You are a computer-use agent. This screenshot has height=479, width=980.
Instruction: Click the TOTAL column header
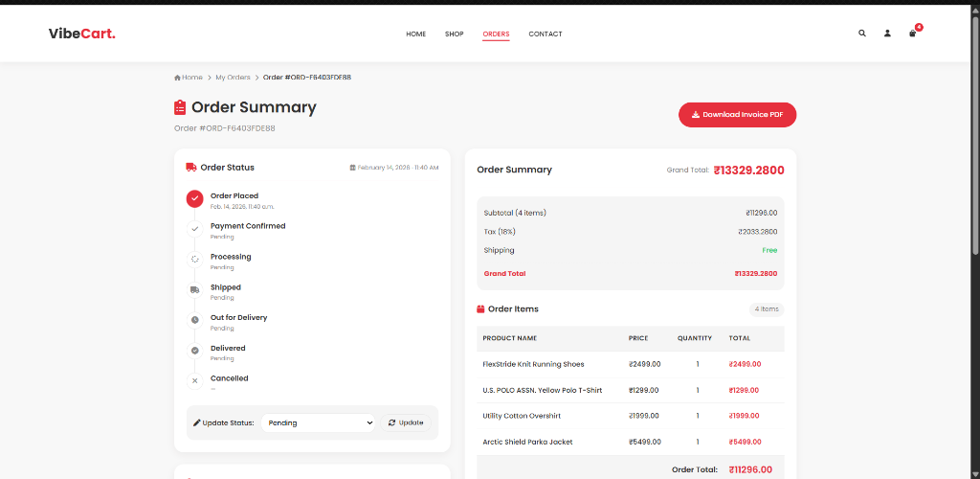pos(740,338)
